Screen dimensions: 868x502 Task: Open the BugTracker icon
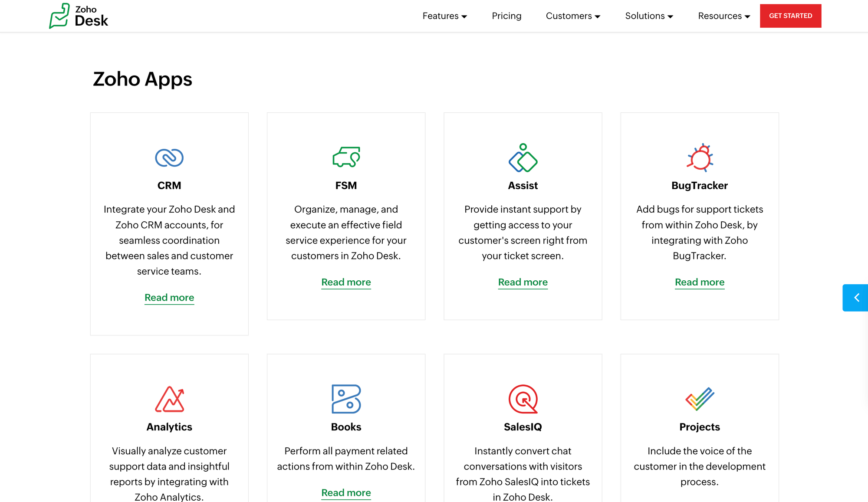tap(699, 157)
